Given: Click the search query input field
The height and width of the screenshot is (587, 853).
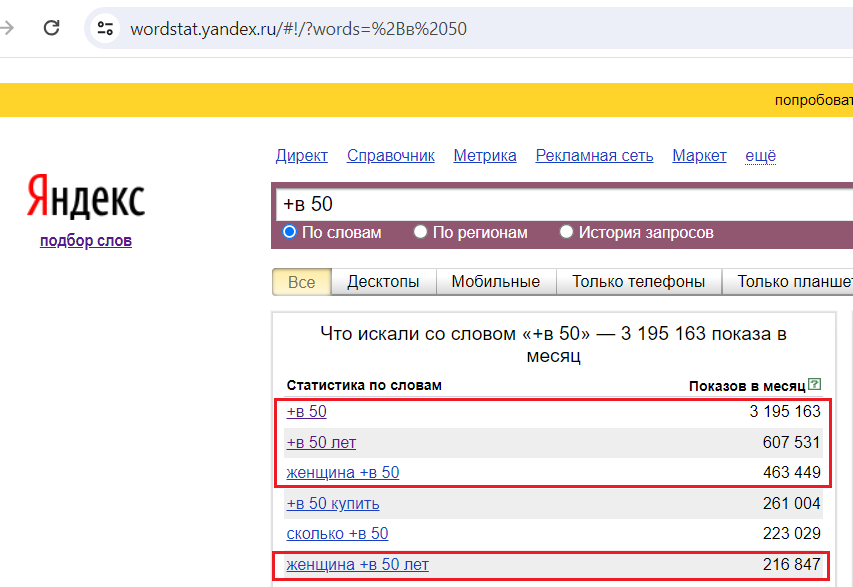Looking at the screenshot, I should pyautogui.click(x=564, y=204).
